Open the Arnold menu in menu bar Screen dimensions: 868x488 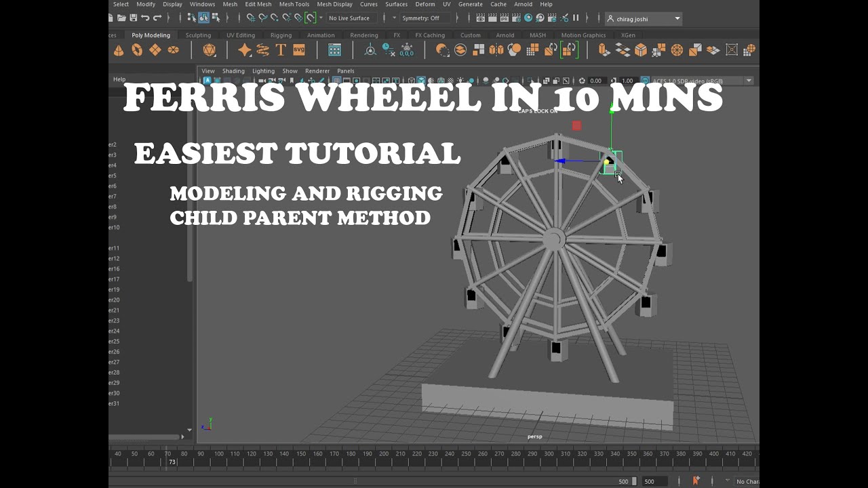[x=523, y=4]
